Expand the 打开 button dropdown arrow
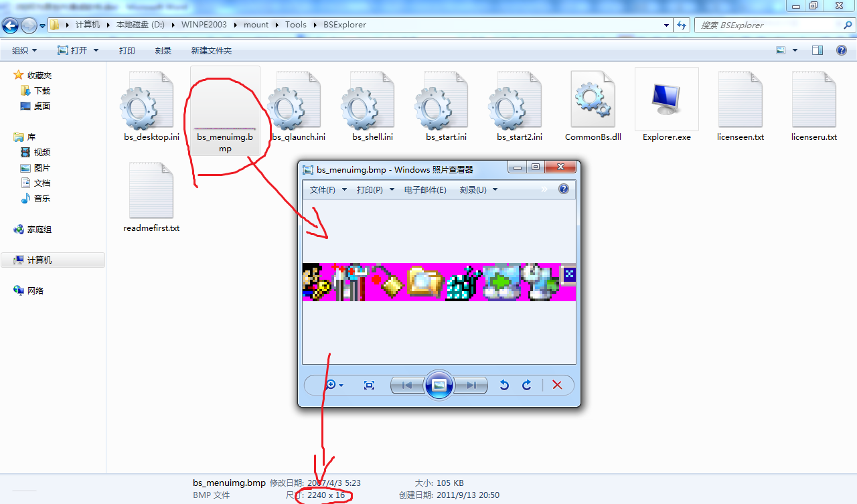 click(x=96, y=50)
